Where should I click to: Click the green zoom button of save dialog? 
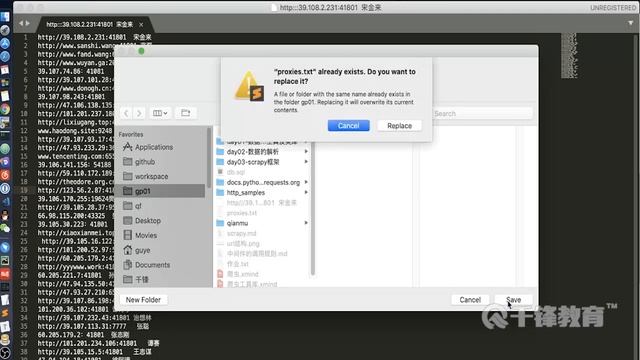click(x=141, y=51)
